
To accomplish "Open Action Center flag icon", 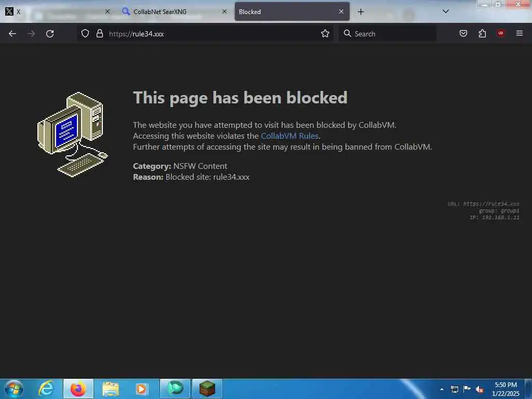I will 467,389.
